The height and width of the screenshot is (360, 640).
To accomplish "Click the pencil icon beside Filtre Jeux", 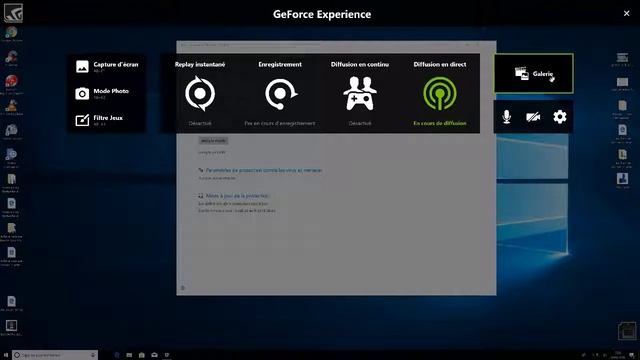I will (x=82, y=120).
